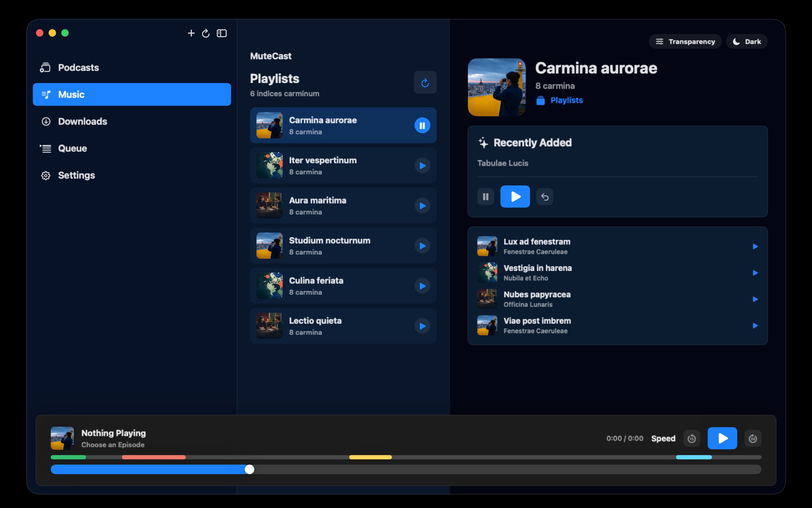Click the Aura maritima title text

[317, 200]
